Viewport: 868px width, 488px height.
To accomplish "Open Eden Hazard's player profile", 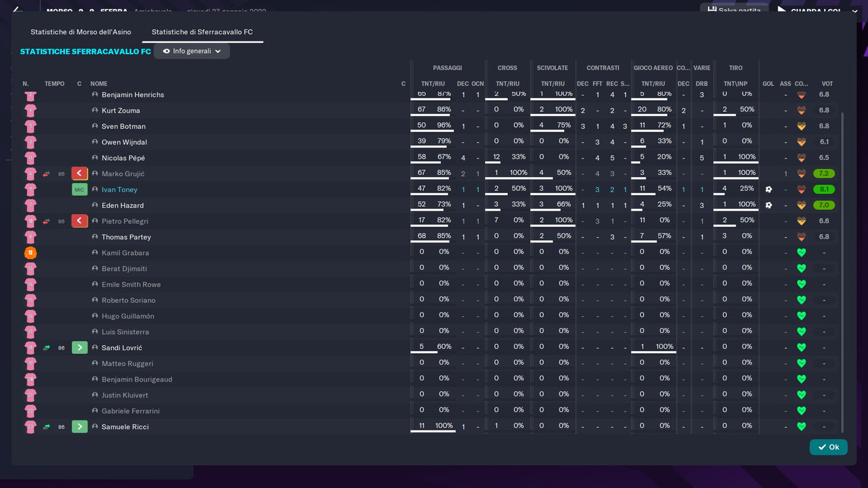I will click(x=123, y=205).
